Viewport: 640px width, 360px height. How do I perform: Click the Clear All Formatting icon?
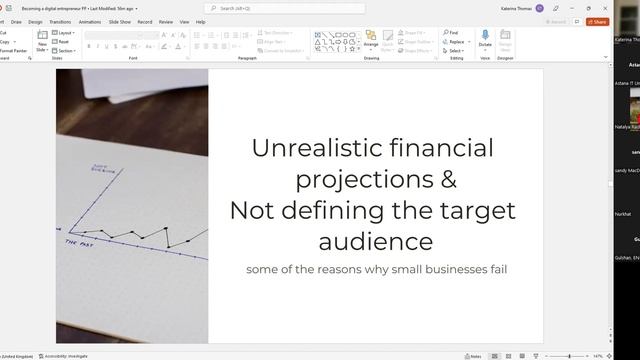(183, 36)
